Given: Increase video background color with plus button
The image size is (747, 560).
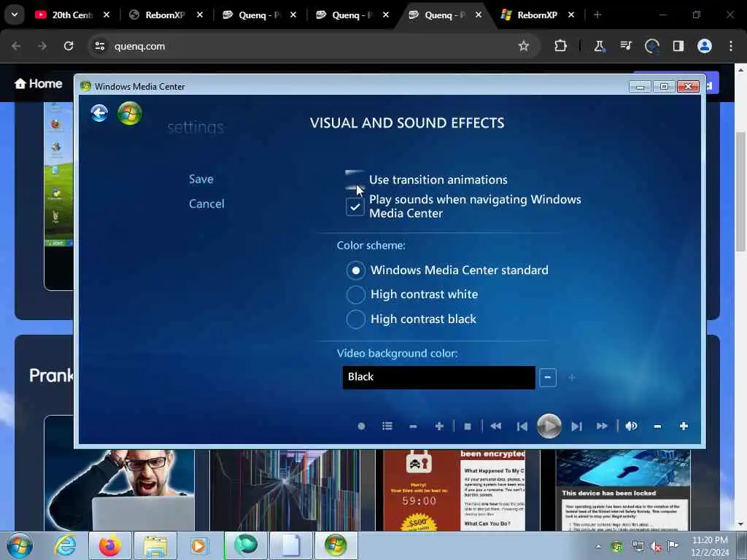Looking at the screenshot, I should [572, 378].
